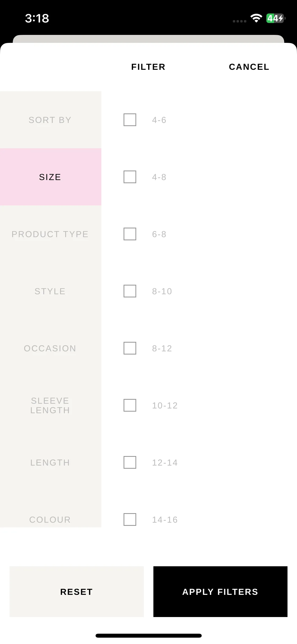The width and height of the screenshot is (297, 644).
Task: Switch to the Length filter category
Action: pyautogui.click(x=51, y=462)
